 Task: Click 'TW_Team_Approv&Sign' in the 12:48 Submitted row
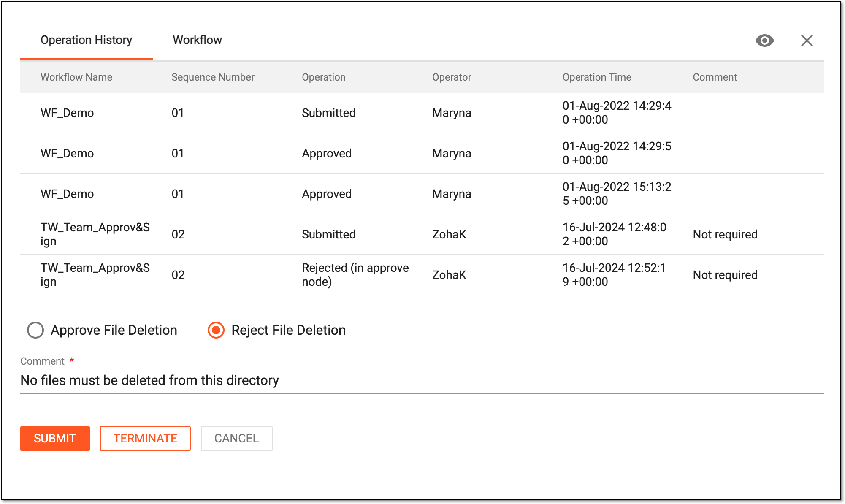tap(95, 234)
